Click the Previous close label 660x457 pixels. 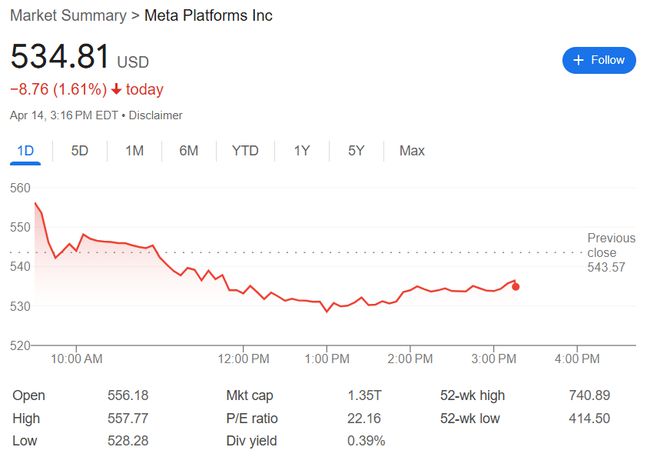coord(611,245)
